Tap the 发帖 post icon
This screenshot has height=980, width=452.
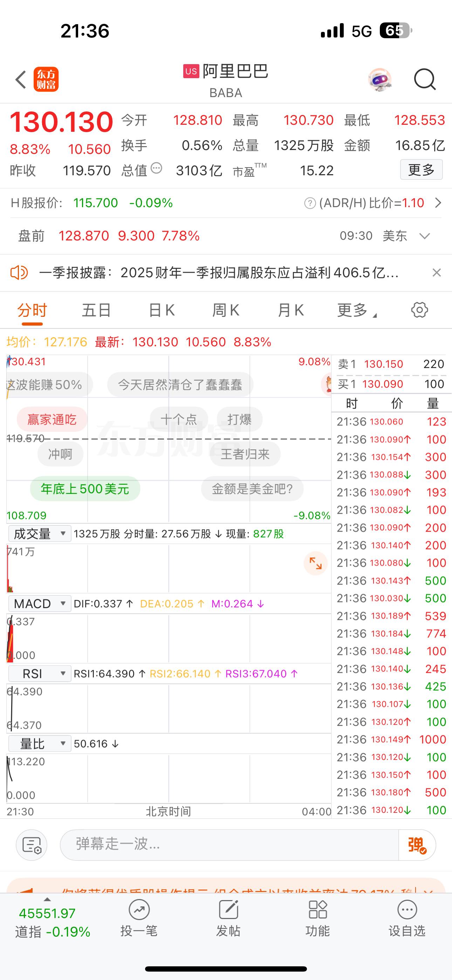tap(228, 910)
